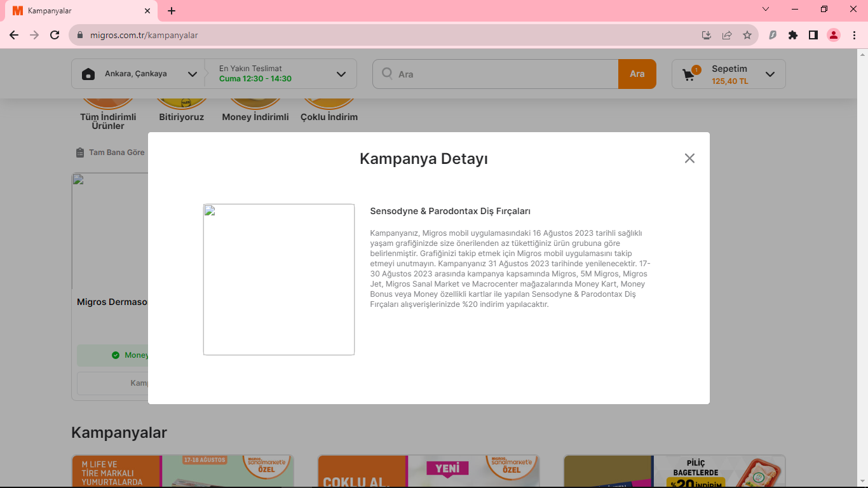This screenshot has height=488, width=868.
Task: Open Tüm İndirimli Ürünler category
Action: coord(107,116)
